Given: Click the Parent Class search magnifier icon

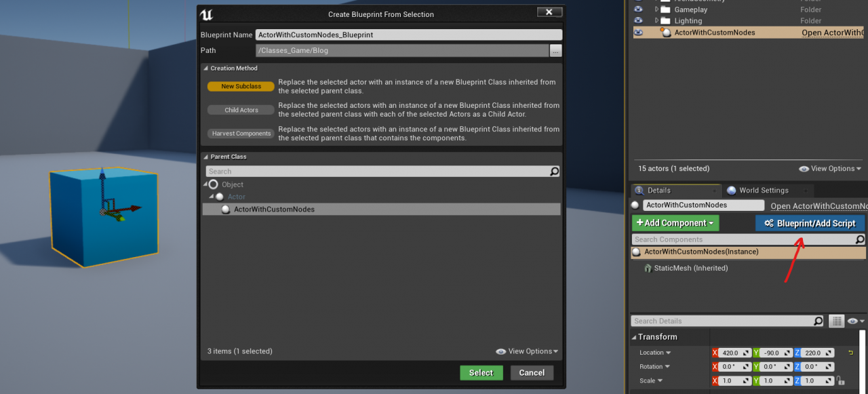Looking at the screenshot, I should coord(554,172).
